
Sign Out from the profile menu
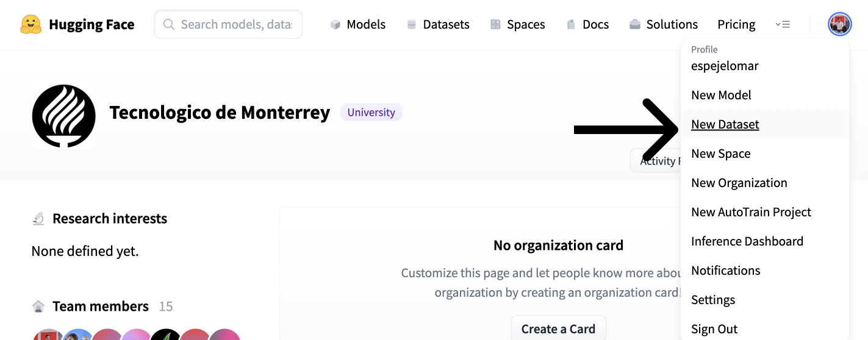pos(714,329)
